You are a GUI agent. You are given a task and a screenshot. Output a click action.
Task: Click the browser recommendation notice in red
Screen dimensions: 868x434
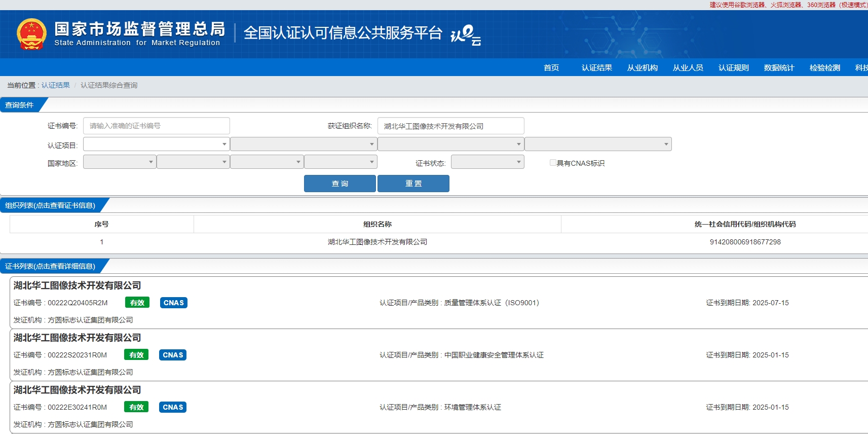[788, 5]
